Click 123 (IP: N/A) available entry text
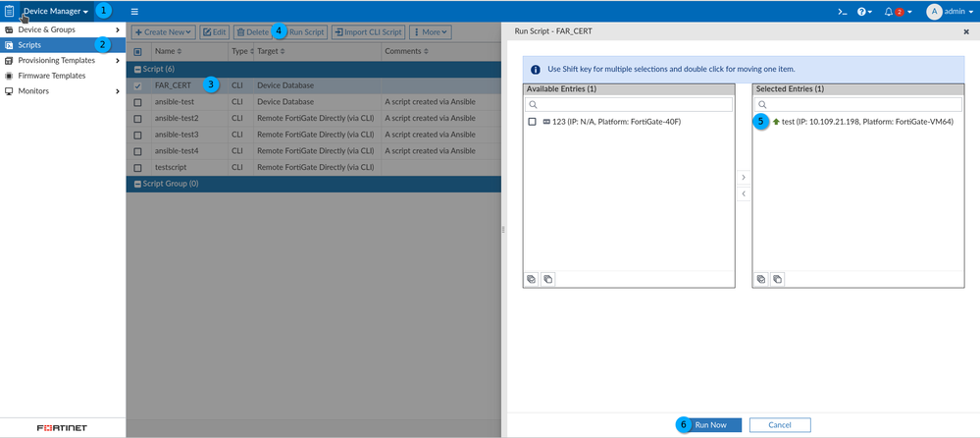980x438 pixels. click(617, 122)
